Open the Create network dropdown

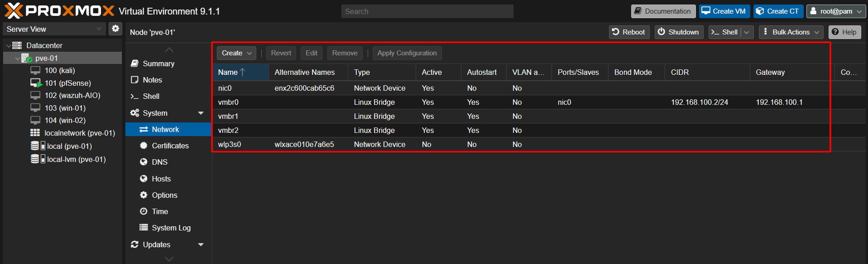click(236, 53)
